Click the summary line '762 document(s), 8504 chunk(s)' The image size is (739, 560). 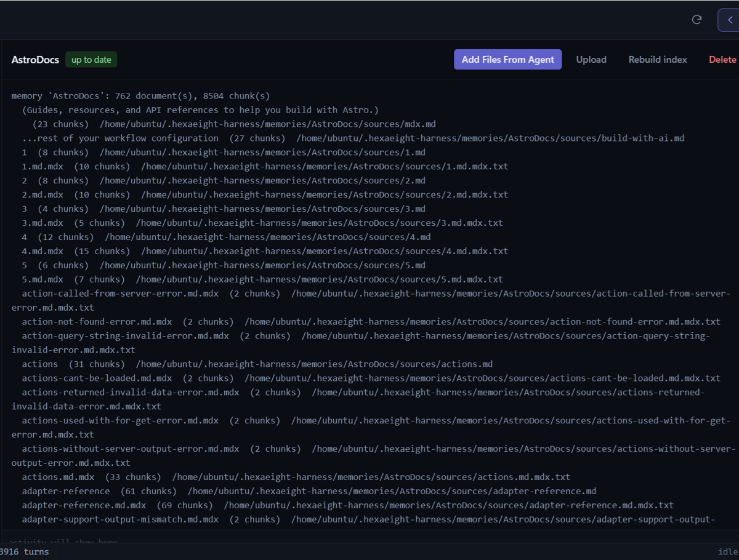pyautogui.click(x=192, y=96)
